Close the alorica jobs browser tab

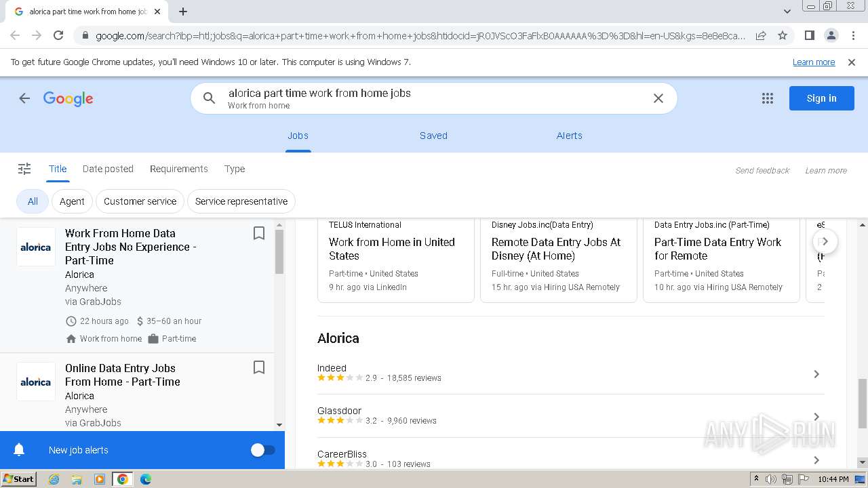pyautogui.click(x=157, y=12)
